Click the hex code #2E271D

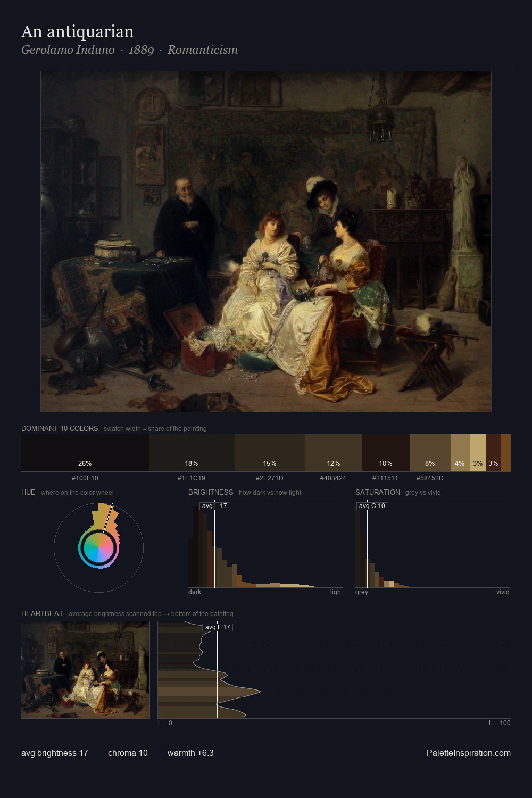click(270, 478)
